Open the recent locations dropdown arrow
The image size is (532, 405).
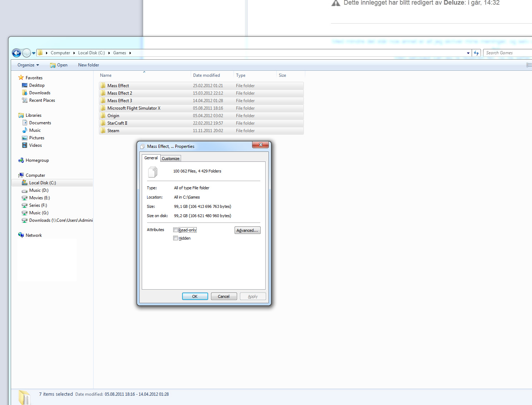(34, 53)
